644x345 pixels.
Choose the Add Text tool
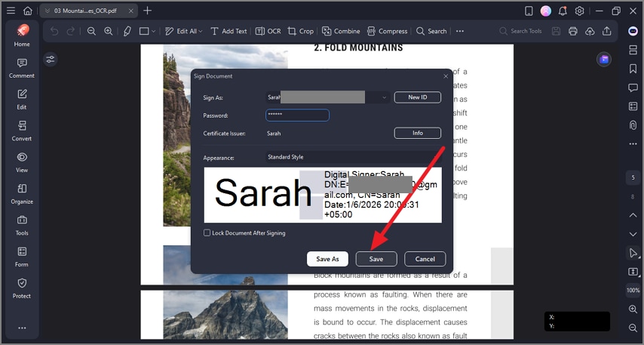[228, 31]
